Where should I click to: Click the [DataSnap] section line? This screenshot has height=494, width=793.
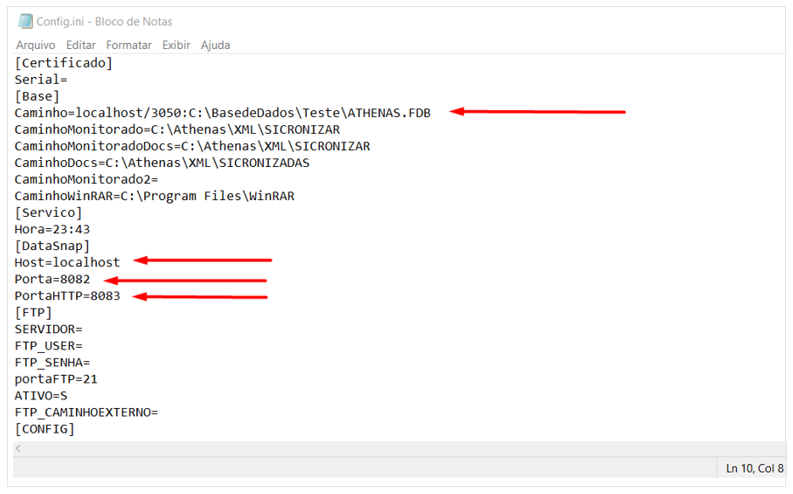52,246
